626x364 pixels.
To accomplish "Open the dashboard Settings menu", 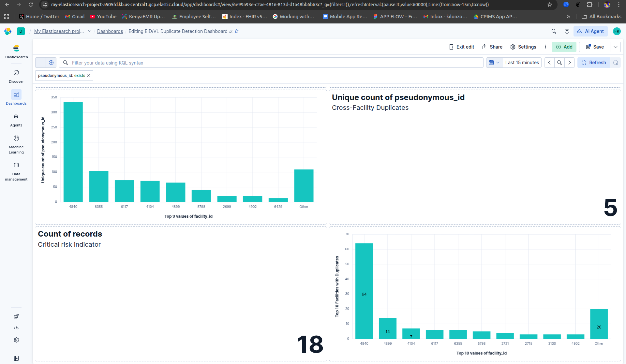I will click(523, 47).
